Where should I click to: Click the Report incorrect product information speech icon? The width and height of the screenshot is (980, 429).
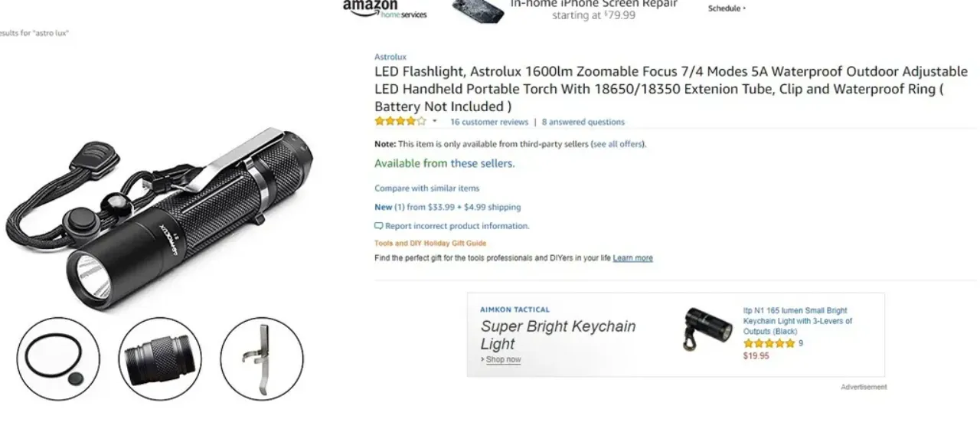point(378,226)
